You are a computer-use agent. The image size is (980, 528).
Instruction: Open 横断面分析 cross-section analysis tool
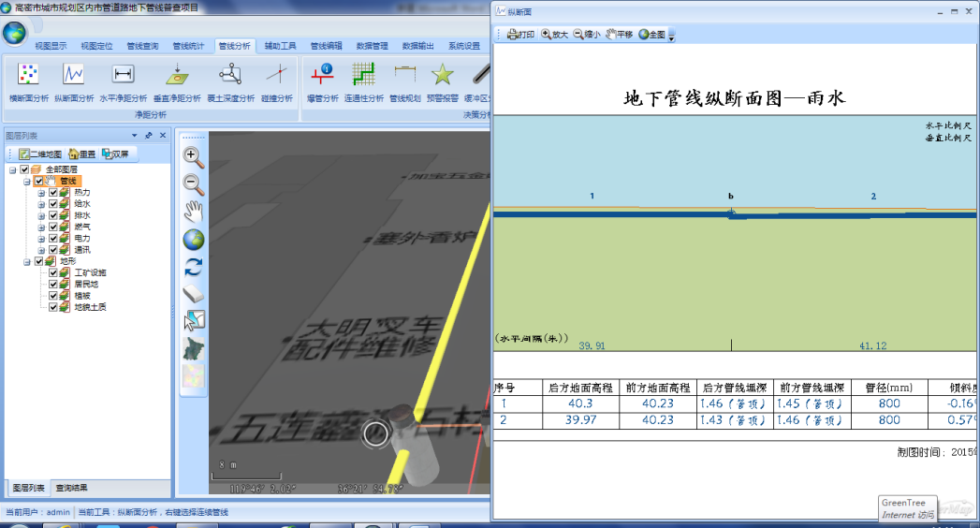point(29,82)
